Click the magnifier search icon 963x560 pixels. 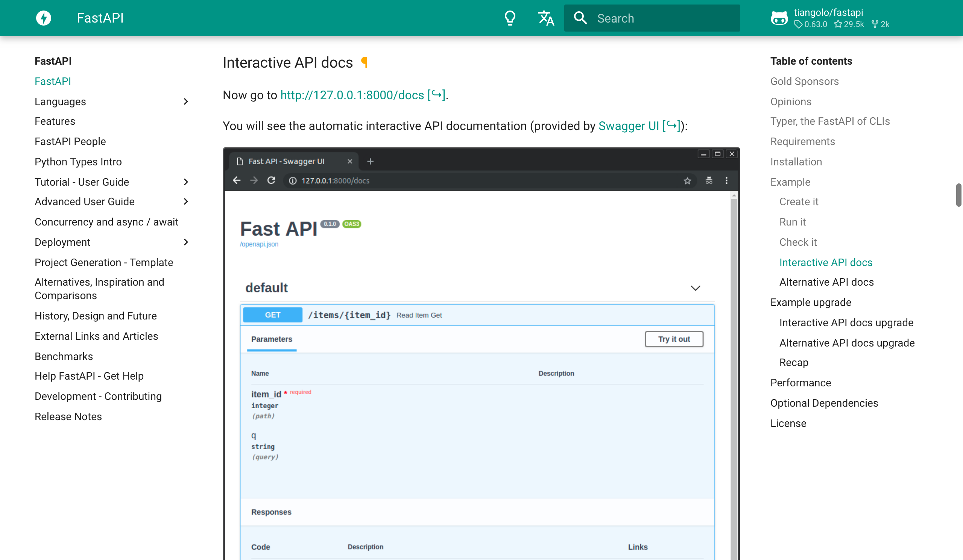[580, 18]
